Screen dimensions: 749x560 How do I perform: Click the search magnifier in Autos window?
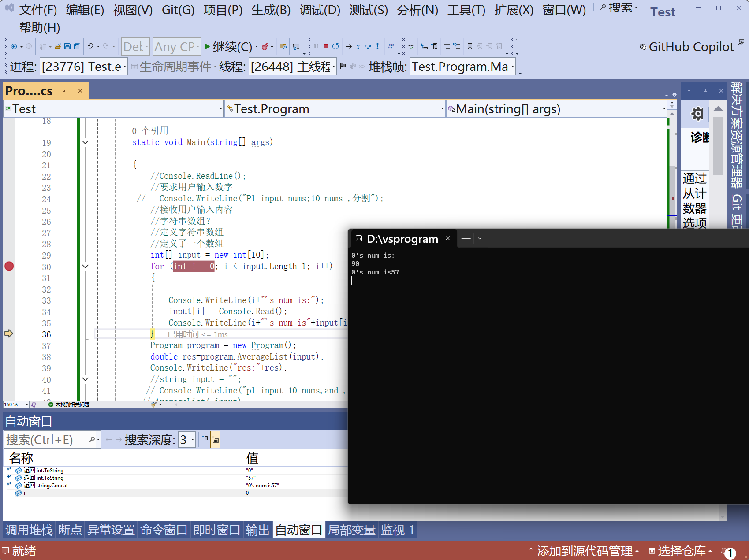92,439
